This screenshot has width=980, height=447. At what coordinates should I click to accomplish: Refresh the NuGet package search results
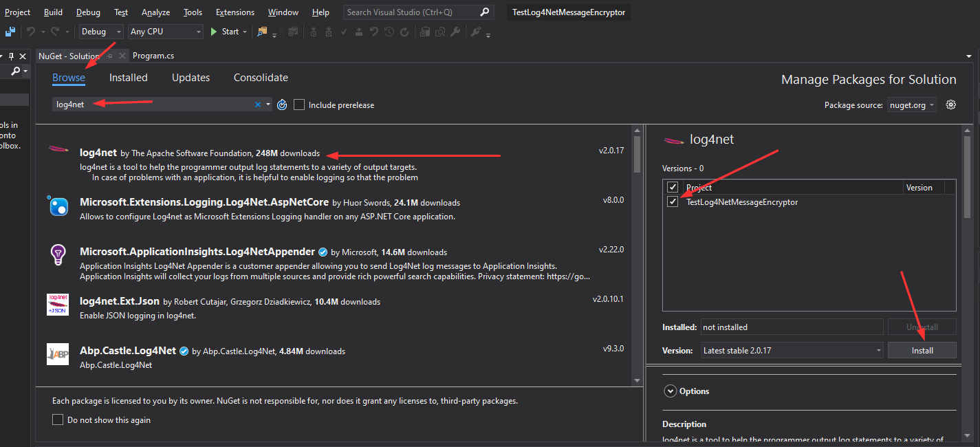(282, 105)
